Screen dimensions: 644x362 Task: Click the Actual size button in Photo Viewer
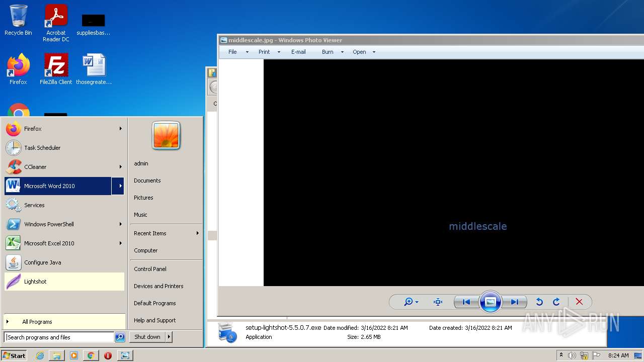(438, 302)
